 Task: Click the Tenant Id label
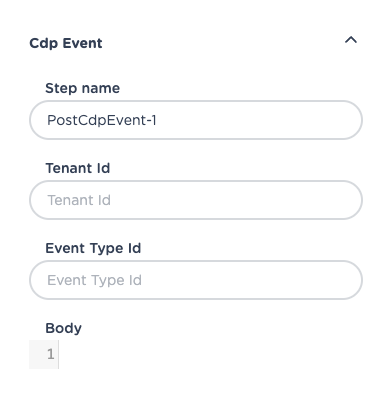point(78,168)
